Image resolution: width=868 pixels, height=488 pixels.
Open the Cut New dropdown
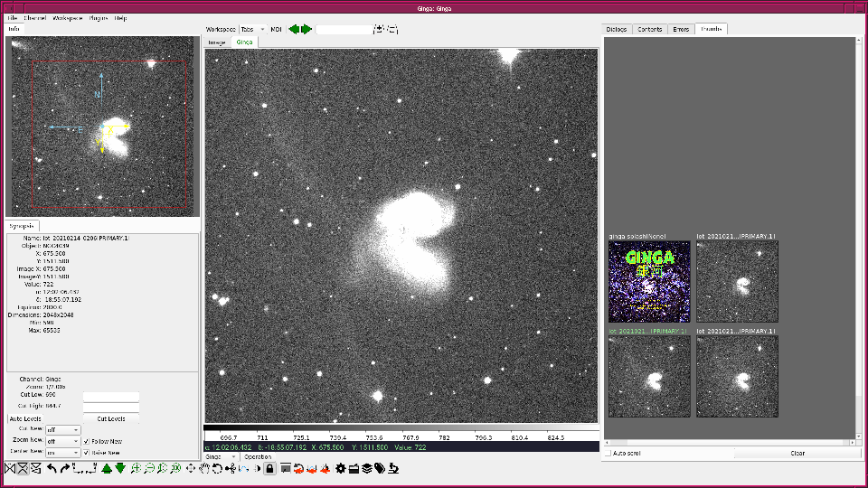(63, 430)
